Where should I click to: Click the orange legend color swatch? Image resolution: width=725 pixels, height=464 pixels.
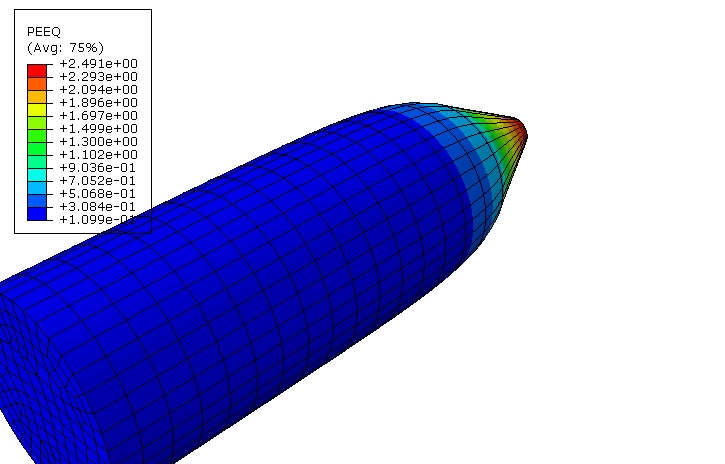37,95
